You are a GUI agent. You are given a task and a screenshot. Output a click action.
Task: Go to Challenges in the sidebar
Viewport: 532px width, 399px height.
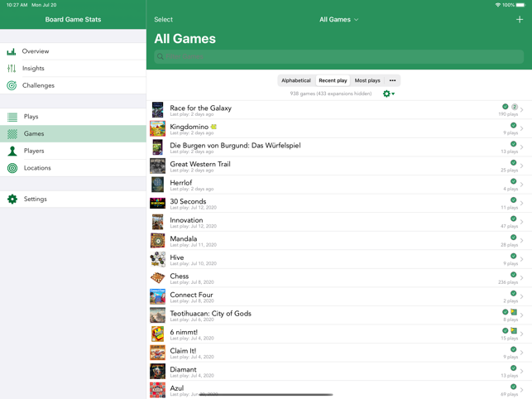38,85
